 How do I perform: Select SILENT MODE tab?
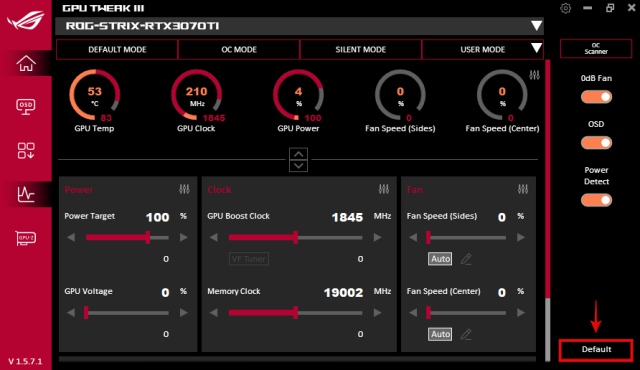pos(360,49)
